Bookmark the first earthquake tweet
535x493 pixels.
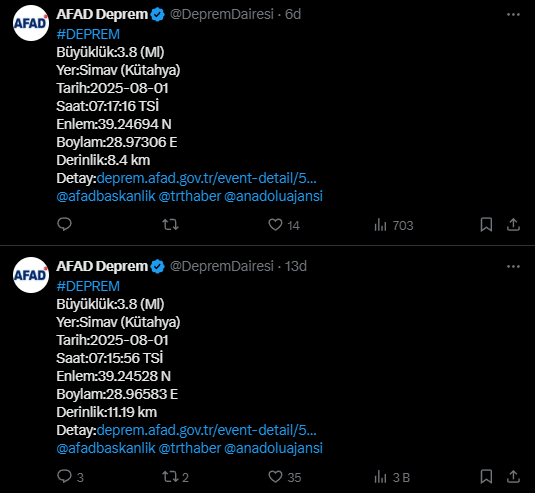[x=486, y=225]
